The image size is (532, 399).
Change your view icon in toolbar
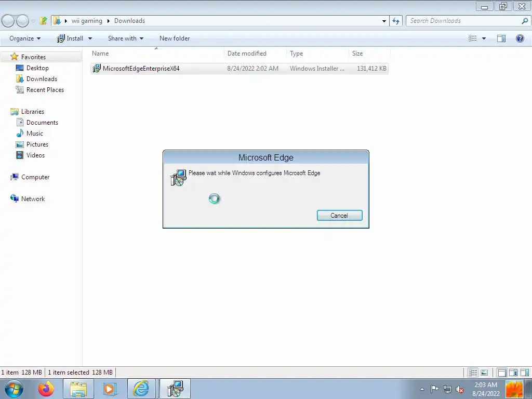pyautogui.click(x=473, y=38)
